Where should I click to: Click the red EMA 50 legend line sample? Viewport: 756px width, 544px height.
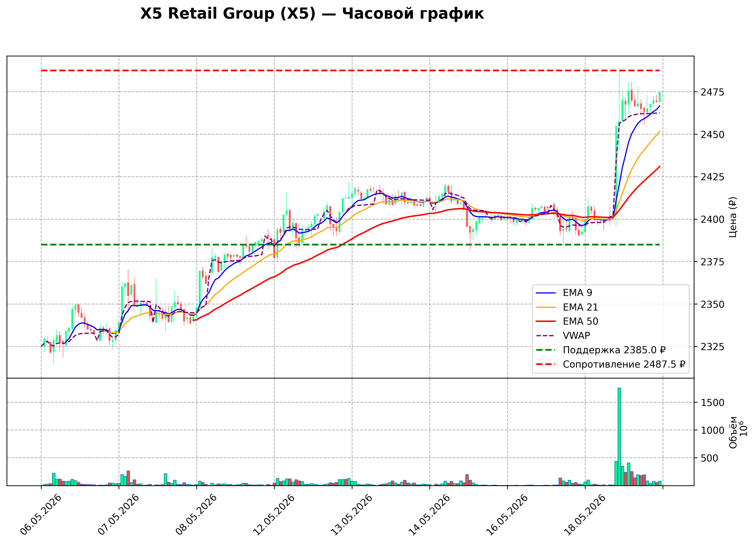546,321
